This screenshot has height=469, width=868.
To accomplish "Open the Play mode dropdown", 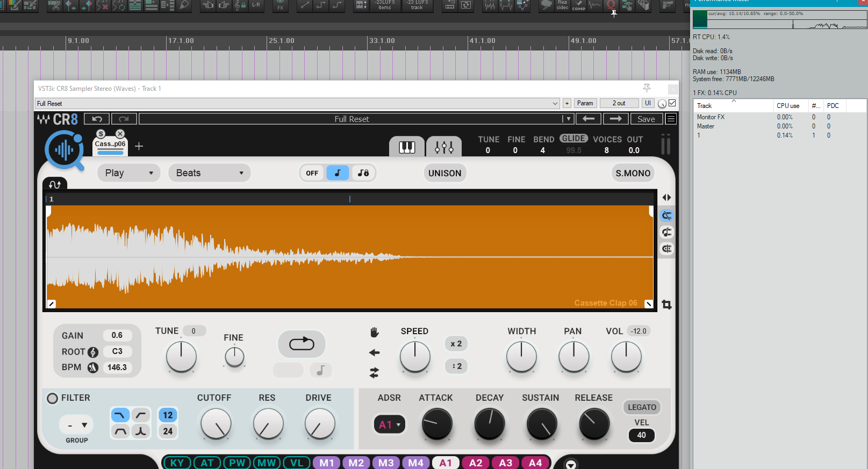I will coord(129,173).
